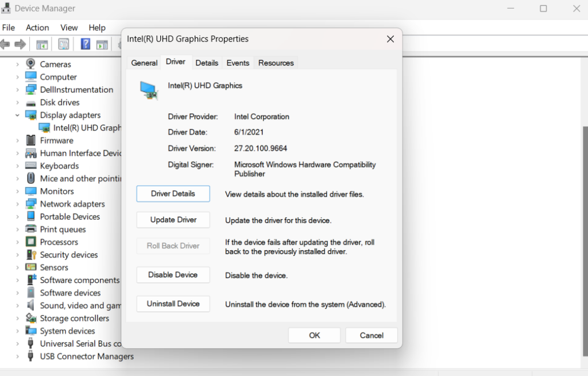The image size is (588, 376).
Task: Click the blue Help toolbar icon
Action: [x=84, y=44]
